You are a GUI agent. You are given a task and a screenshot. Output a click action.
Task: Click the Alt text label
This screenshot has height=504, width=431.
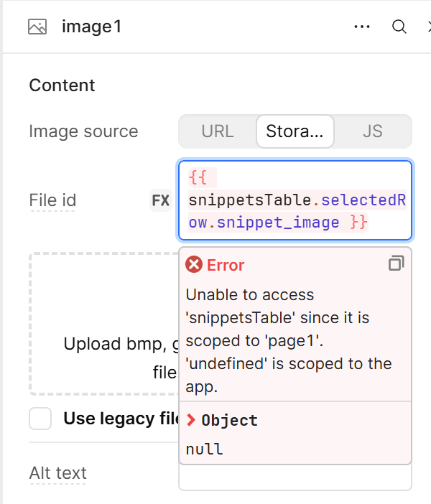click(58, 473)
